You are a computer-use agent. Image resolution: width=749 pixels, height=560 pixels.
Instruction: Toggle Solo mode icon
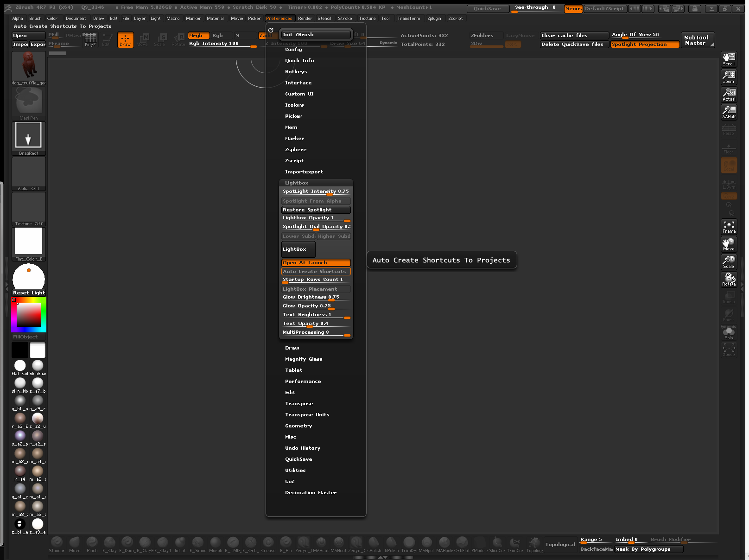[x=729, y=333]
